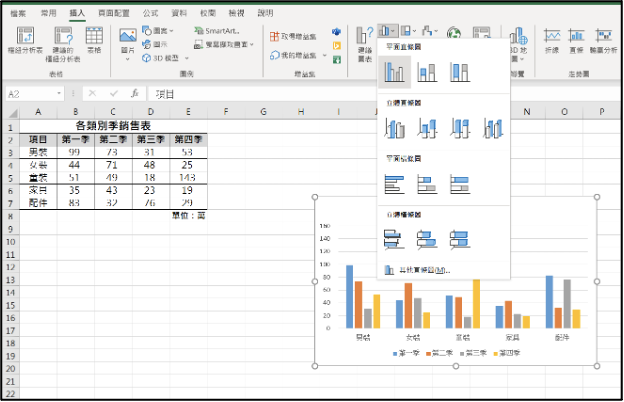Select 3-D 100% stacked column chart

(460, 128)
